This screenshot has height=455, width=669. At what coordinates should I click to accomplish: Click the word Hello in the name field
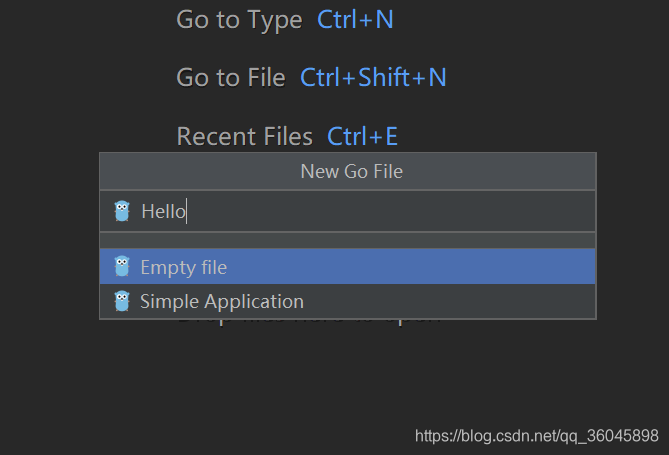point(163,212)
